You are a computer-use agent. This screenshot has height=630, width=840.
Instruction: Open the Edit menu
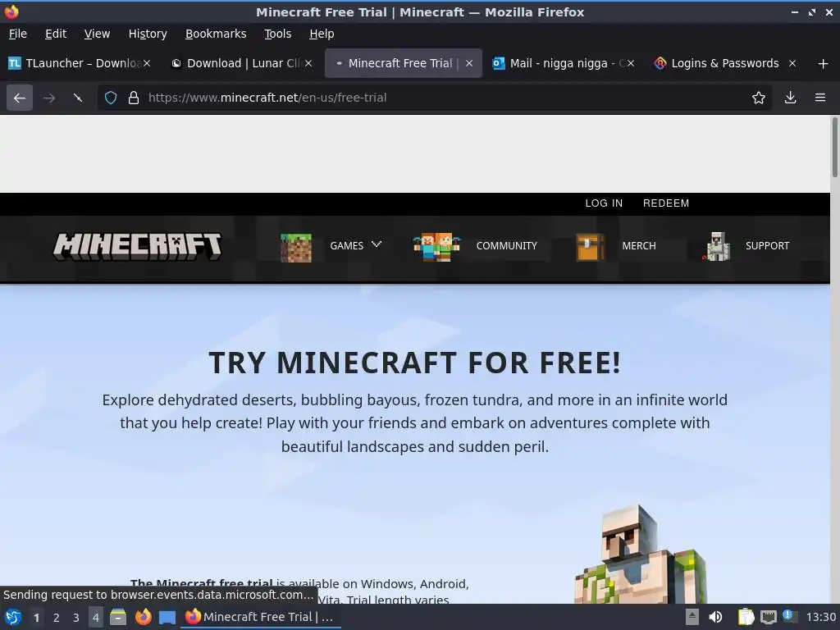56,34
